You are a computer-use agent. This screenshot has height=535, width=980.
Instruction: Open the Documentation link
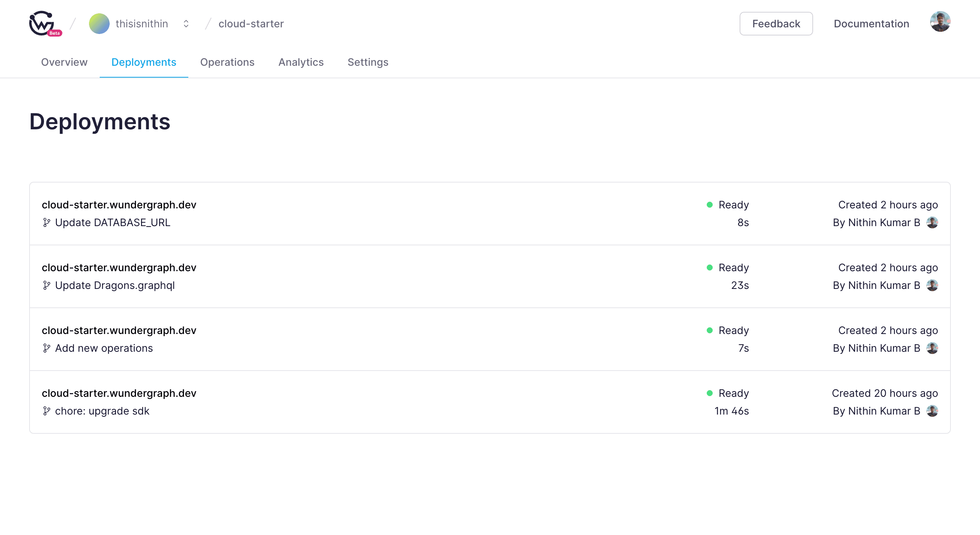click(x=871, y=24)
